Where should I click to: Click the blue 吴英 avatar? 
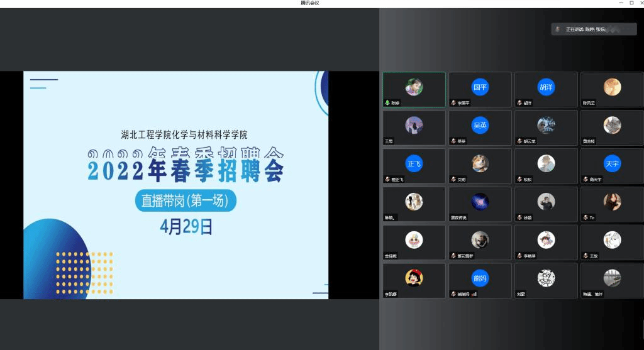480,126
